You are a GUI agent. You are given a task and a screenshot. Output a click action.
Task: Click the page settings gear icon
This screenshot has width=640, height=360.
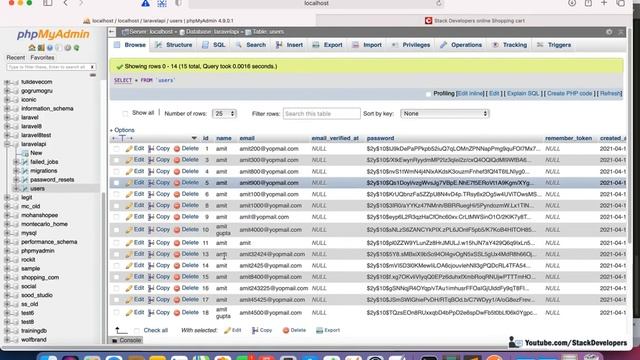[609, 32]
